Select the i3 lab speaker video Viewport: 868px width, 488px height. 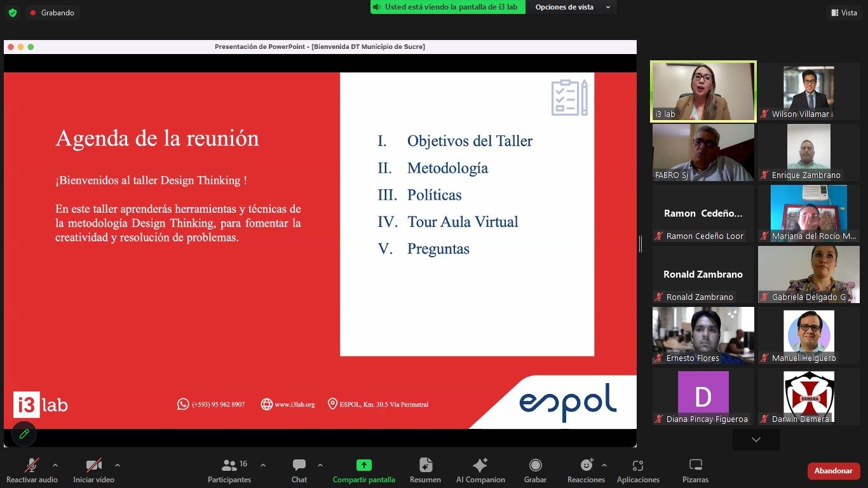[703, 91]
